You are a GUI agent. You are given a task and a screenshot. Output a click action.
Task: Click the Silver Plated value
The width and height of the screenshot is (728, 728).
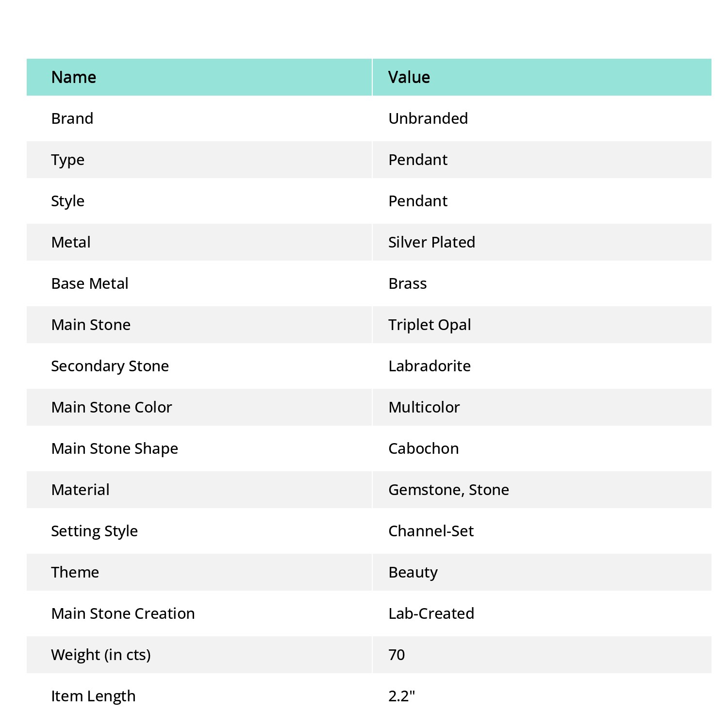432,242
